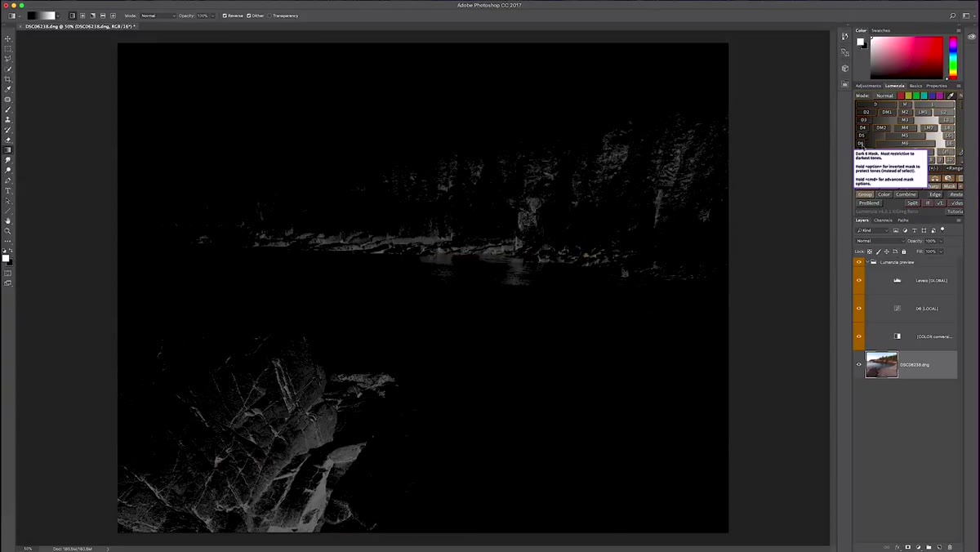
Task: Hide the Levels [GLOBAL] layer
Action: tap(858, 280)
